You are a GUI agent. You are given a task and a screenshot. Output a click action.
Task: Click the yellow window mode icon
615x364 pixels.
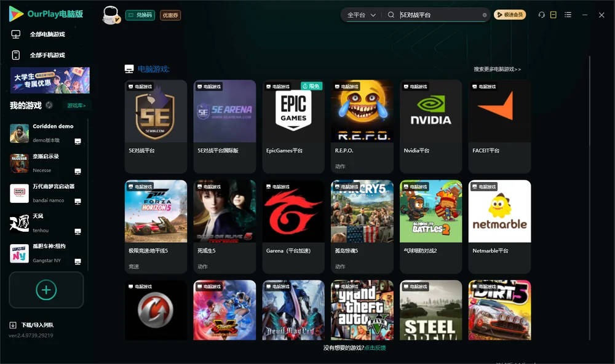(x=553, y=15)
